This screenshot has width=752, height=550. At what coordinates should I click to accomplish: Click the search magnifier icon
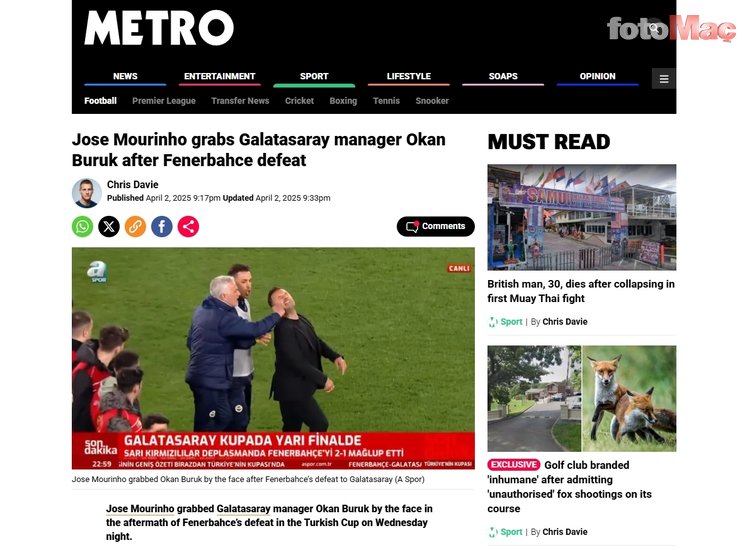(654, 28)
